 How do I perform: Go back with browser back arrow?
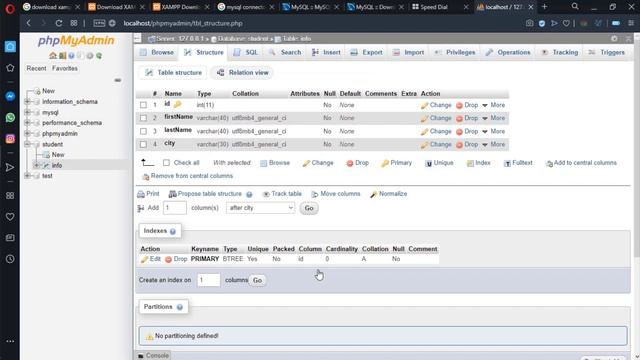click(x=29, y=23)
